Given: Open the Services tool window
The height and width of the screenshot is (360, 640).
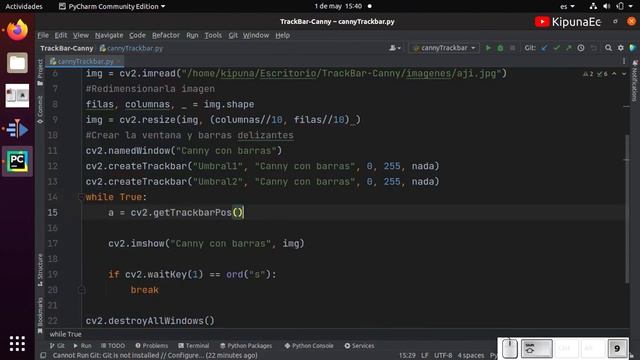Looking at the screenshot, I should [x=359, y=346].
